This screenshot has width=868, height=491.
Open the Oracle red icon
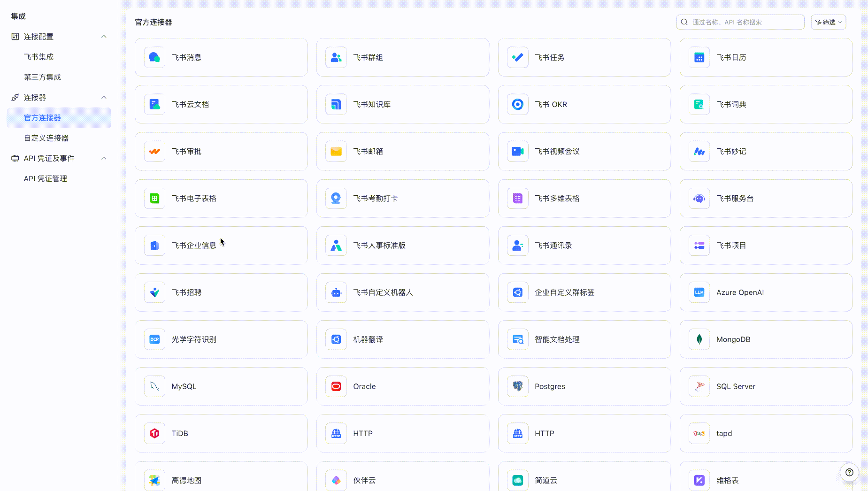pos(336,386)
